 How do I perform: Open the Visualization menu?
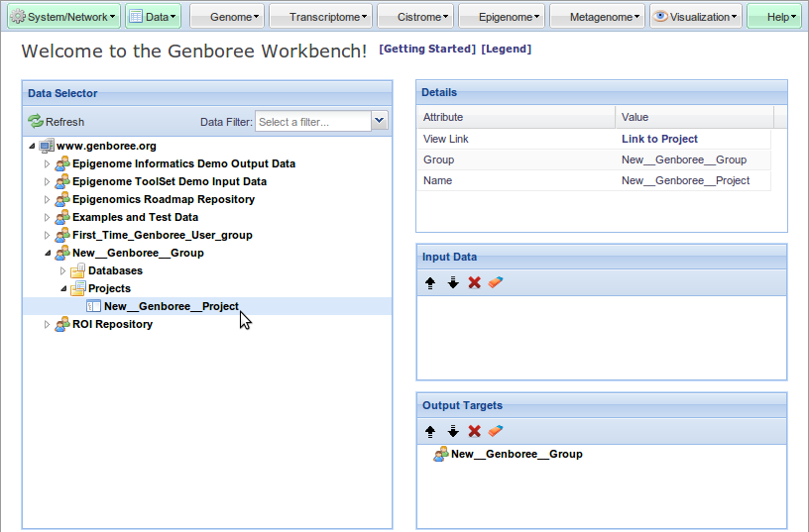coord(696,17)
